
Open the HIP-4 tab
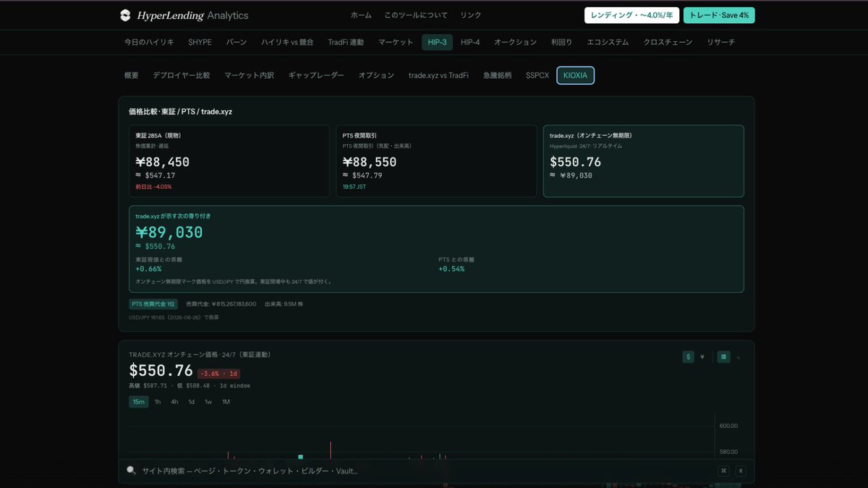(470, 42)
